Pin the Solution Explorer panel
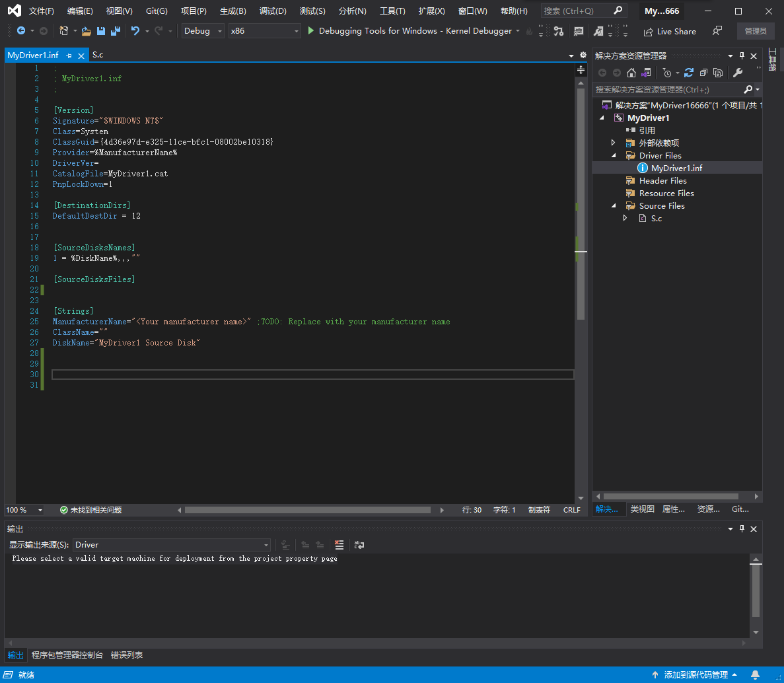The image size is (784, 683). coord(742,55)
